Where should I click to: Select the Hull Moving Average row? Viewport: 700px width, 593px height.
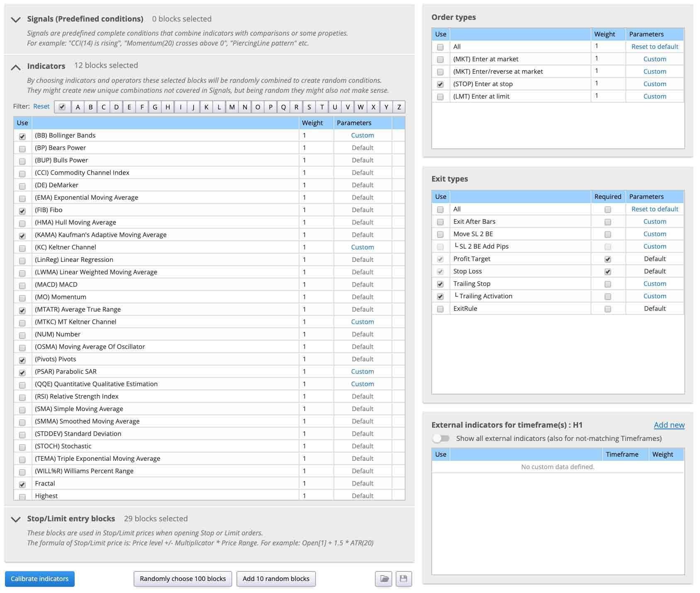pos(209,223)
